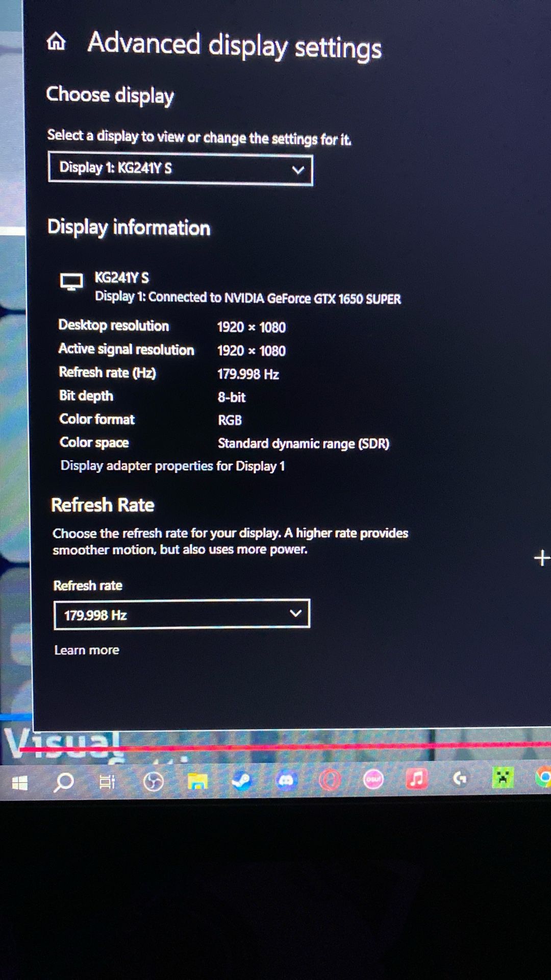Viewport: 551px width, 980px height.
Task: Open Steam from the taskbar
Action: click(242, 780)
